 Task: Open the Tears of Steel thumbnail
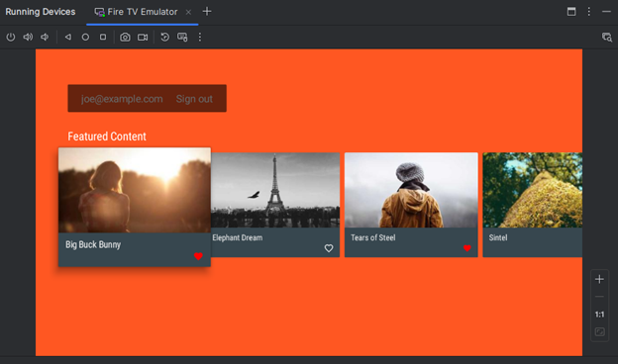tap(411, 190)
